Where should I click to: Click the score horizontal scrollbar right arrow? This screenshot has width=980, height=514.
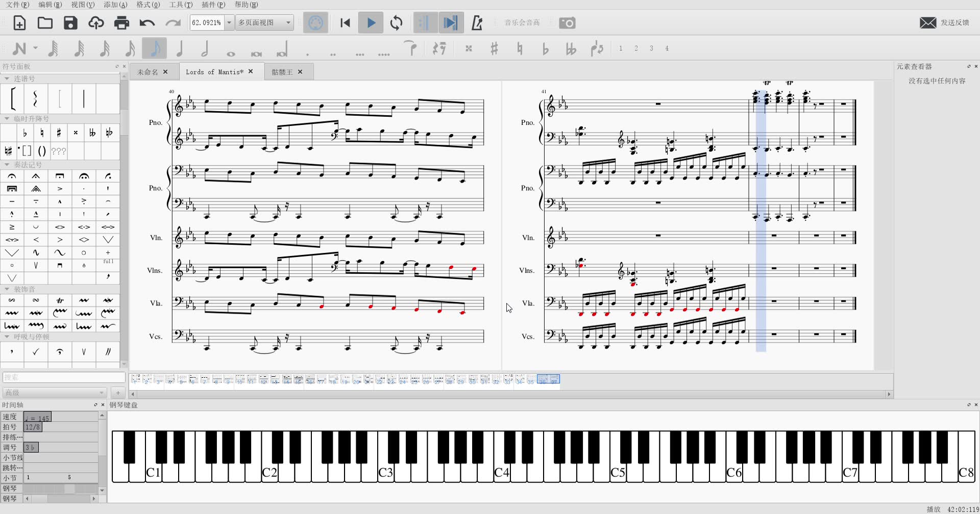pyautogui.click(x=889, y=394)
